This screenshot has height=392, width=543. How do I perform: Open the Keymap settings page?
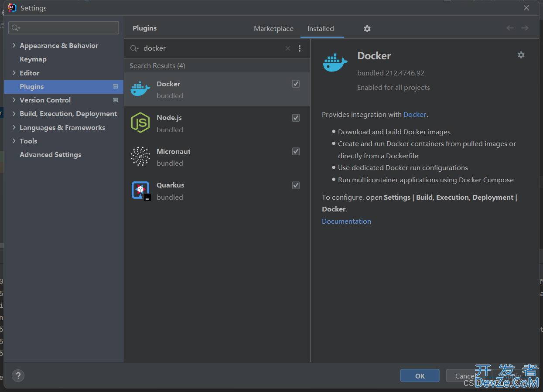(33, 59)
